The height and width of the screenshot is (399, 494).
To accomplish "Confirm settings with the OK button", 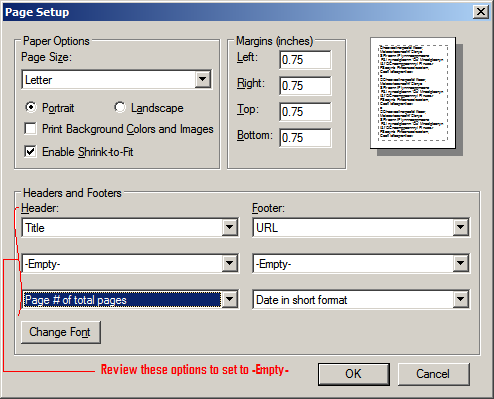I will tap(354, 374).
